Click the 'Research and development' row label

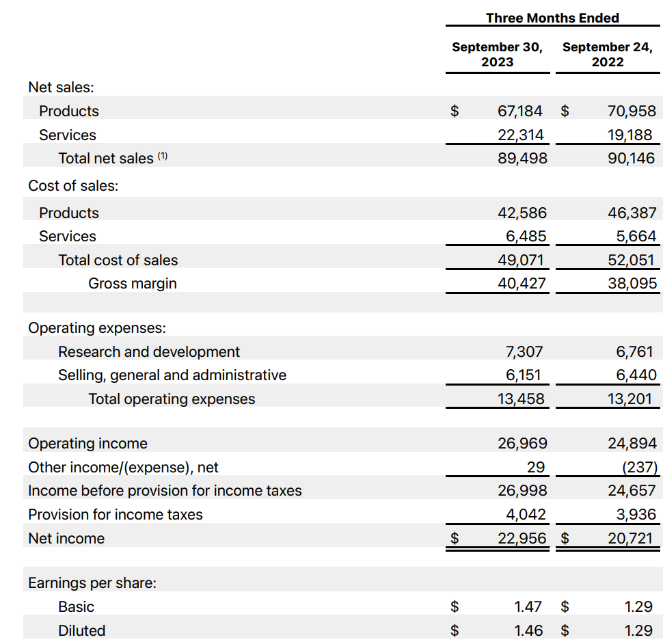(149, 352)
